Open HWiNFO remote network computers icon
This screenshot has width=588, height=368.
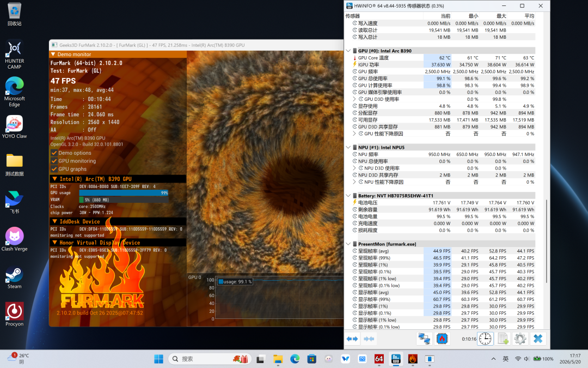[x=424, y=339]
